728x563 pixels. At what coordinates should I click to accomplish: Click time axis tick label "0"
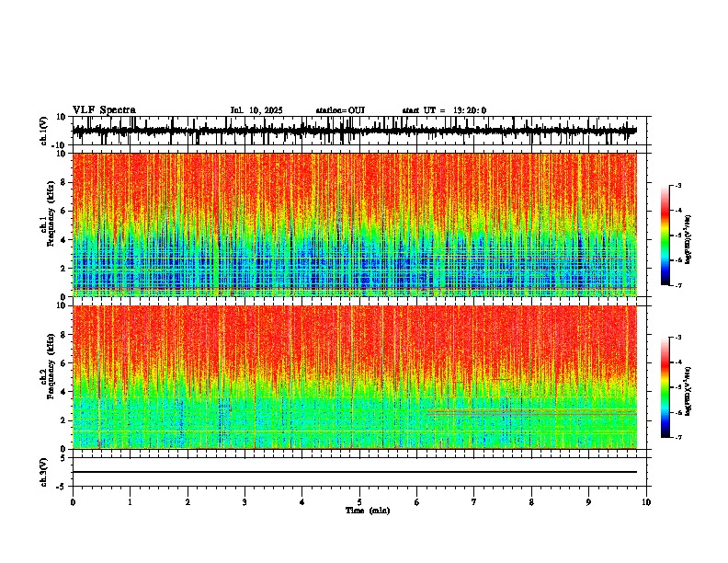coord(73,502)
